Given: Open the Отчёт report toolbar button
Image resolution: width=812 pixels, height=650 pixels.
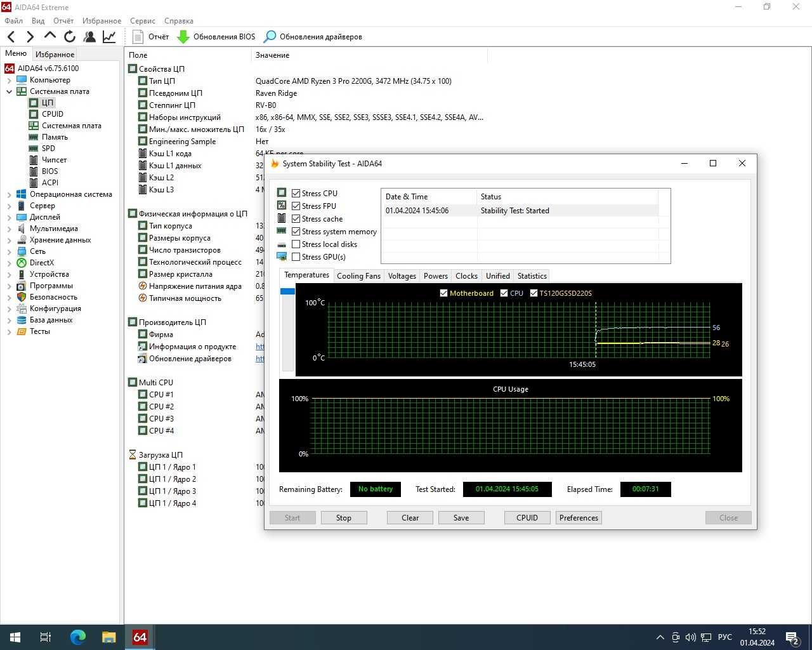Looking at the screenshot, I should [151, 37].
